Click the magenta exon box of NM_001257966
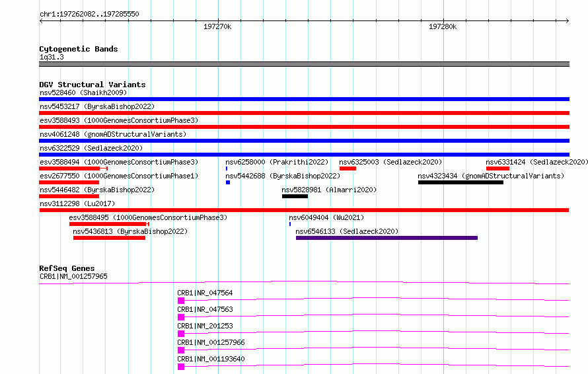The image size is (588, 374). coord(181,350)
